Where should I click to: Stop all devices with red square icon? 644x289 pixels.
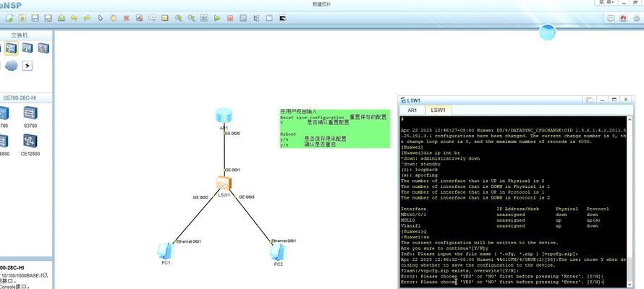[230, 18]
